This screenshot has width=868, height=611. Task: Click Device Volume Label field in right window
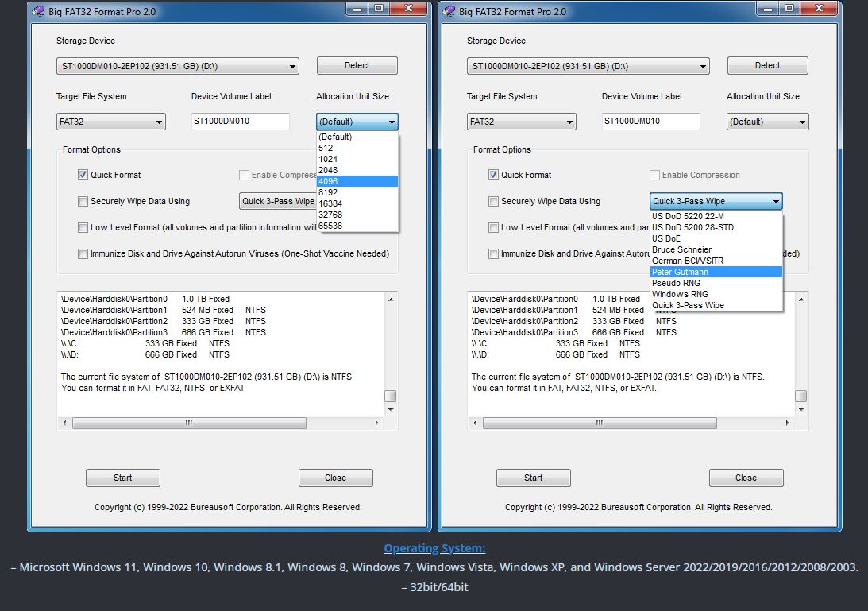tap(651, 121)
